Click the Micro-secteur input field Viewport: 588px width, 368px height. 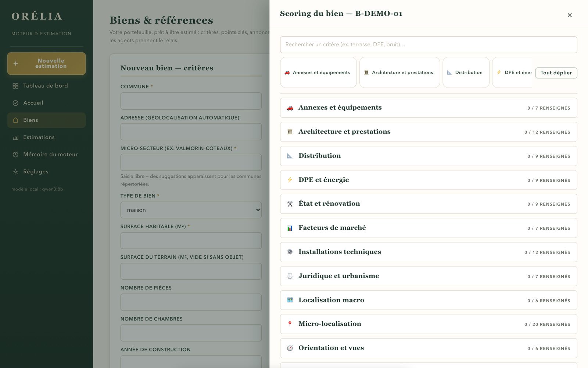191,162
